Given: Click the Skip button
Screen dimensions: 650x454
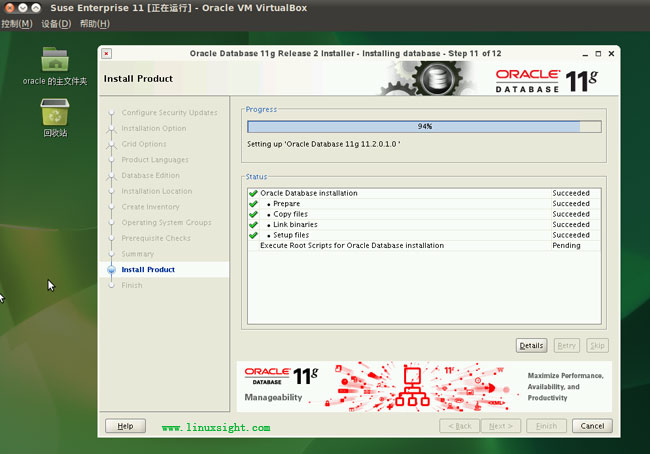Looking at the screenshot, I should point(597,345).
